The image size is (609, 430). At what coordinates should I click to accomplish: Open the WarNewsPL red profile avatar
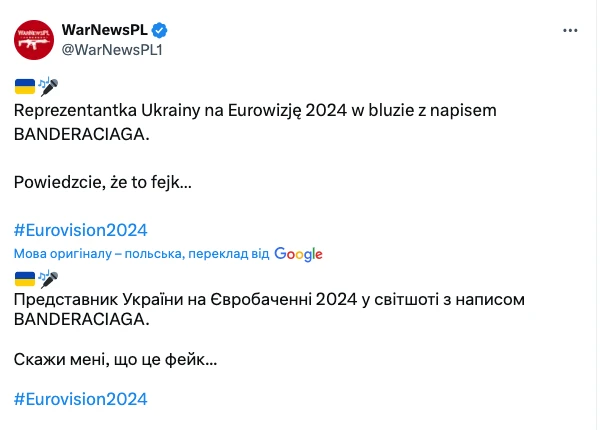click(x=34, y=40)
